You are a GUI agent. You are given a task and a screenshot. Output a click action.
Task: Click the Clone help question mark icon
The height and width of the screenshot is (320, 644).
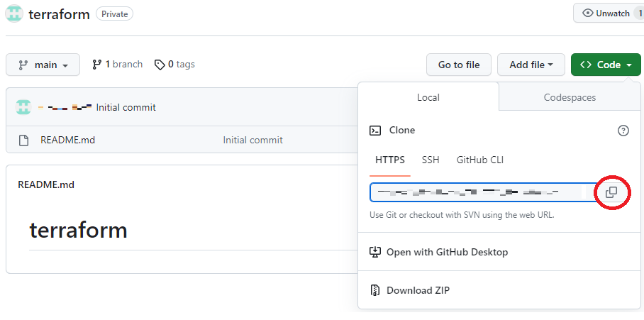tap(623, 131)
